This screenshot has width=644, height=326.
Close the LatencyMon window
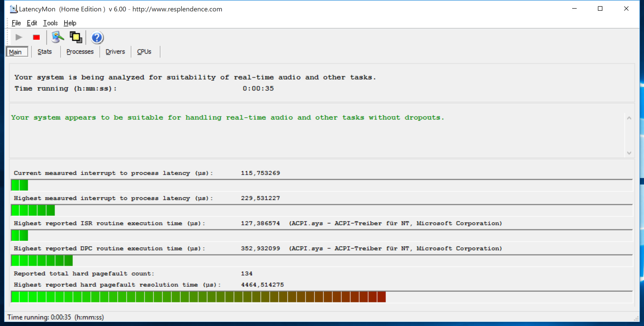tap(626, 9)
